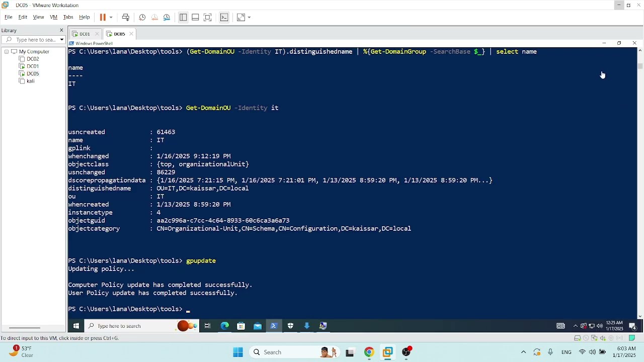
Task: Select DC05 in the library tree
Action: (33, 73)
